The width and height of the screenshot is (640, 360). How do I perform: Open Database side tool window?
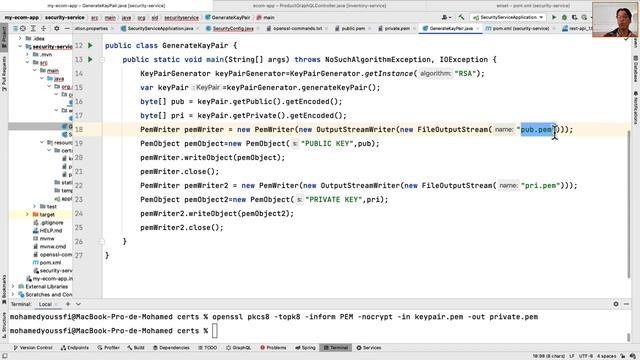pyautogui.click(x=636, y=69)
